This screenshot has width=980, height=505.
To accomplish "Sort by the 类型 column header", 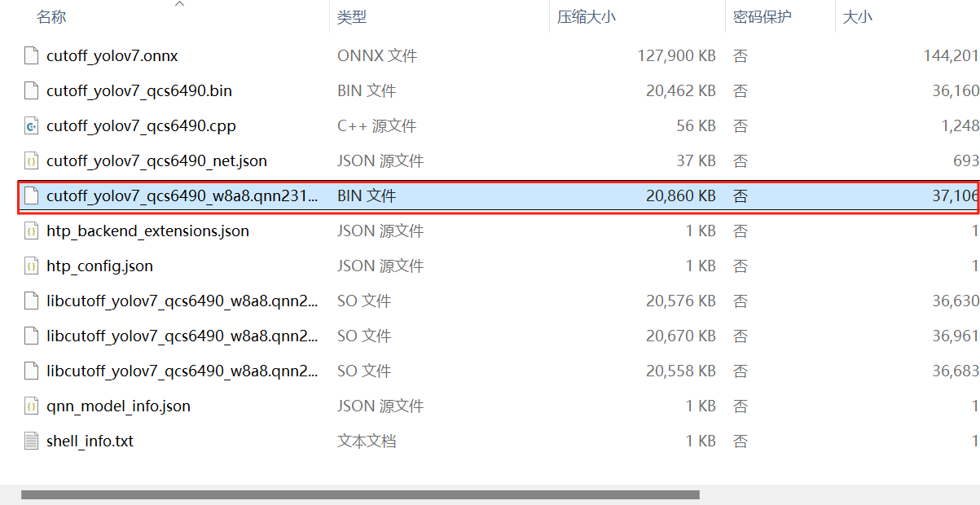I will (352, 17).
